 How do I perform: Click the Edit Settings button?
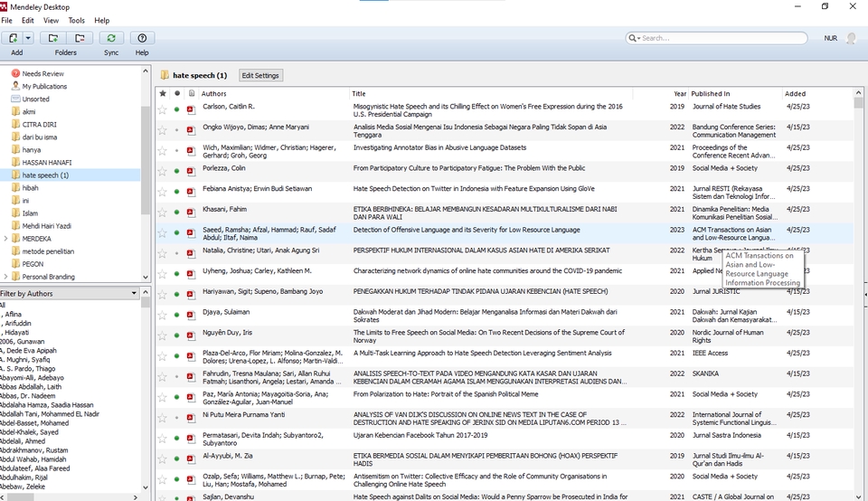pyautogui.click(x=260, y=75)
